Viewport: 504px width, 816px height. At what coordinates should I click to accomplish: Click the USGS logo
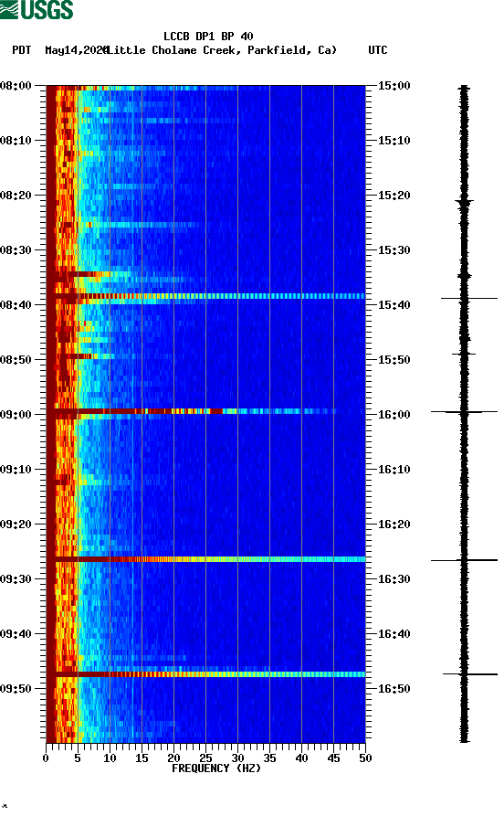point(37,9)
